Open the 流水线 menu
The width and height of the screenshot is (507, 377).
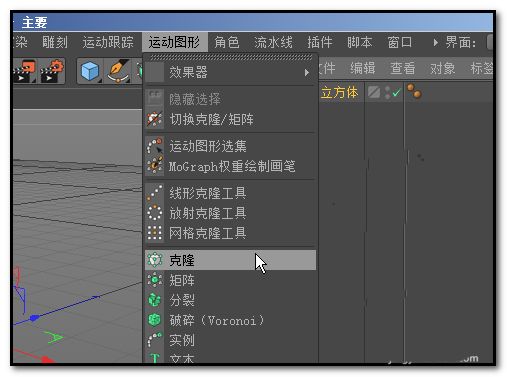pos(273,42)
